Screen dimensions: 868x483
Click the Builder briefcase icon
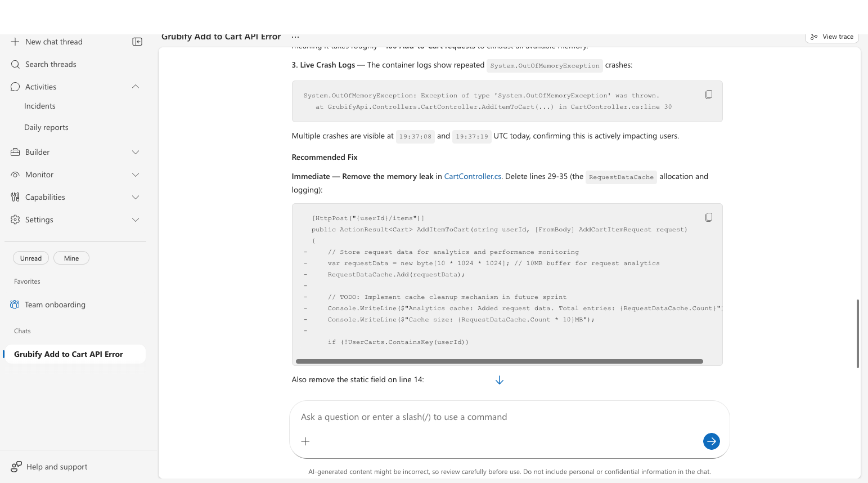(15, 152)
